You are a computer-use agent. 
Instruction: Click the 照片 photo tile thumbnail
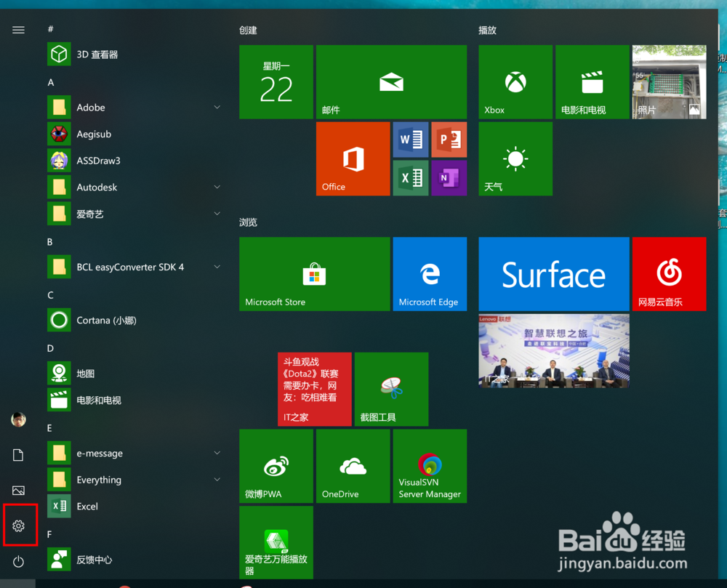pyautogui.click(x=669, y=81)
